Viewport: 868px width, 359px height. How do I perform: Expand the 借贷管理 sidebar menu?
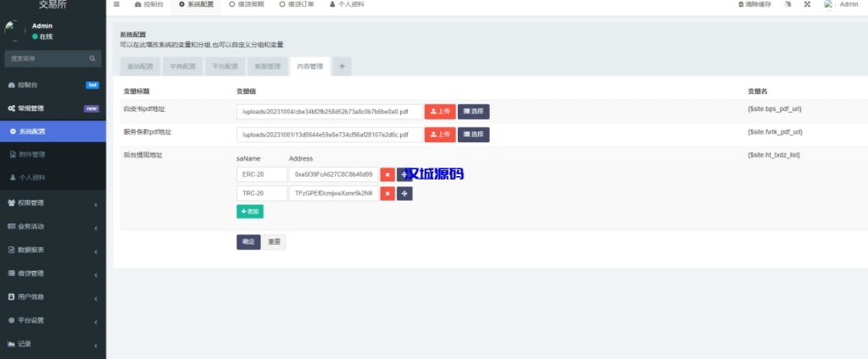(x=53, y=273)
